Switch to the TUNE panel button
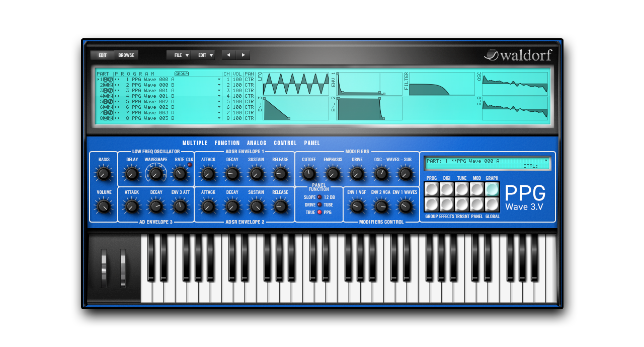 [462, 189]
